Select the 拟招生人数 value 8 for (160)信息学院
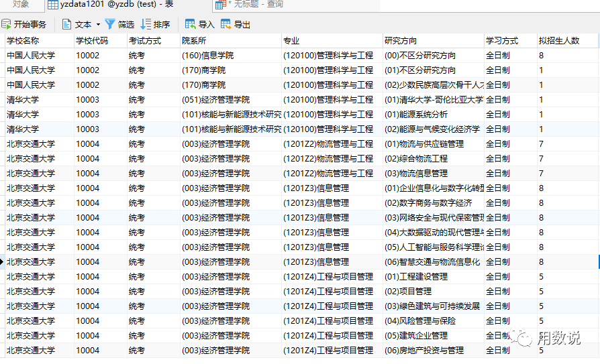The image size is (600, 364). coord(568,56)
